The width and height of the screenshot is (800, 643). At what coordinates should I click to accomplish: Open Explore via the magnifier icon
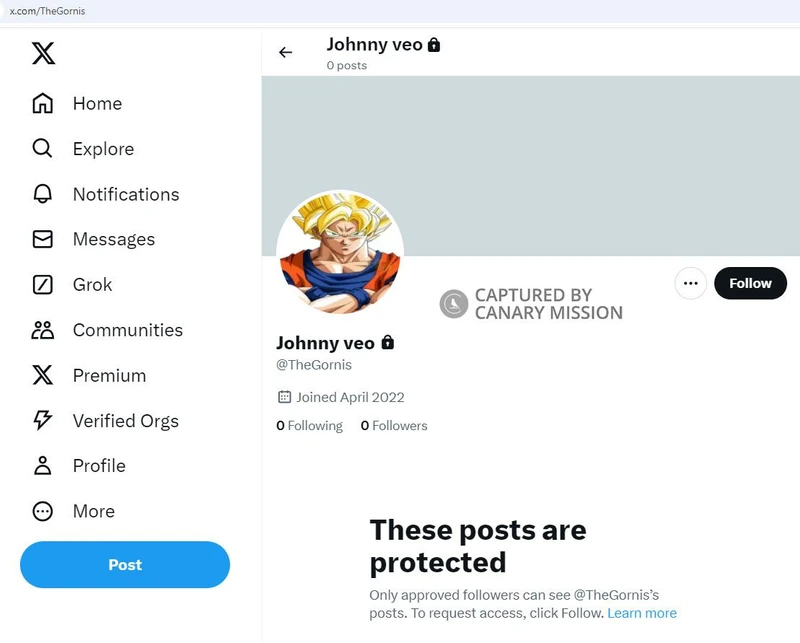(x=43, y=149)
